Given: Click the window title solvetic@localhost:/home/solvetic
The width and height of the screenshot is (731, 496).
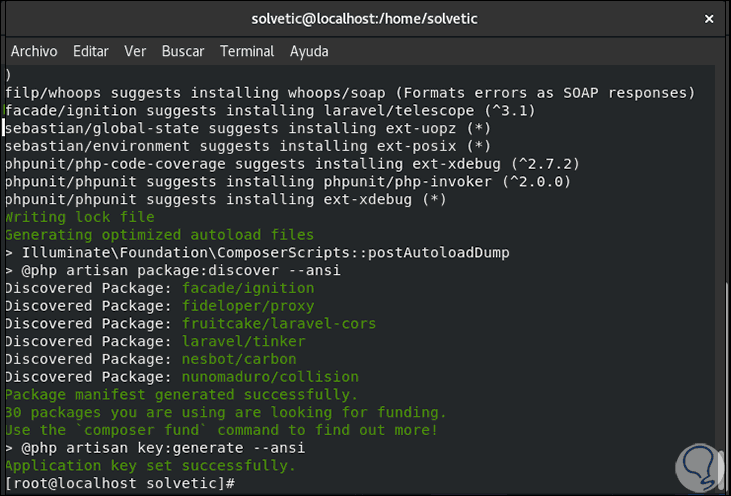Looking at the screenshot, I should click(x=364, y=18).
